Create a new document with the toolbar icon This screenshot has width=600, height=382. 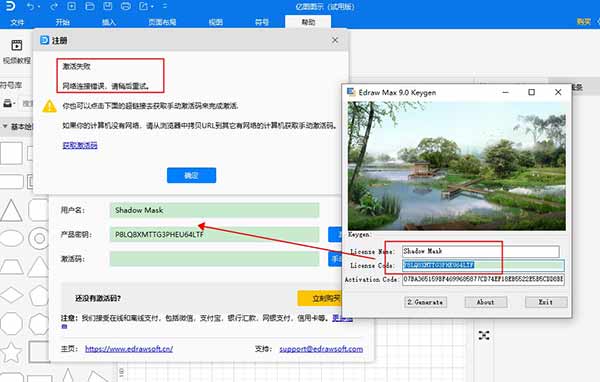click(x=72, y=6)
